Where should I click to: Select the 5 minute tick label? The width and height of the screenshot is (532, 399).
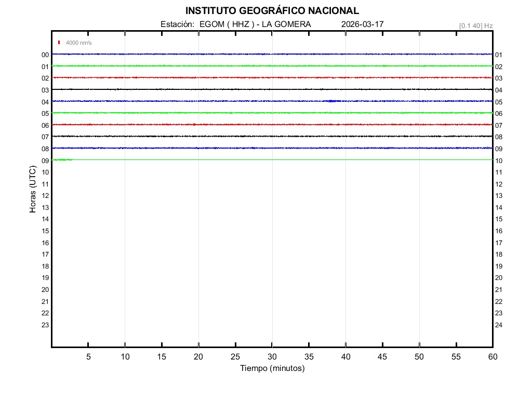pyautogui.click(x=88, y=357)
